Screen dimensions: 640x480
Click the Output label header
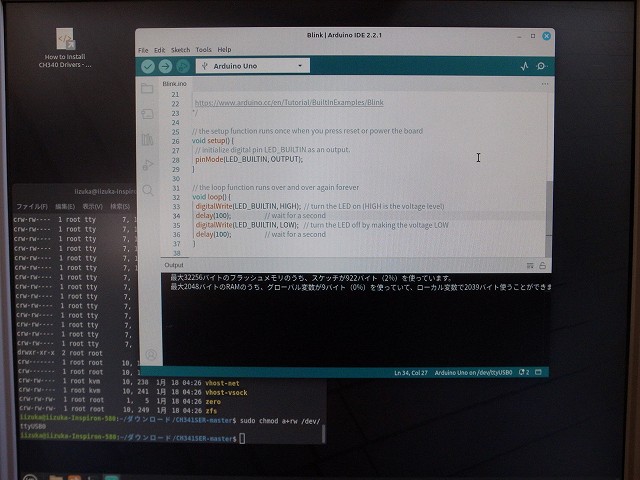174,265
